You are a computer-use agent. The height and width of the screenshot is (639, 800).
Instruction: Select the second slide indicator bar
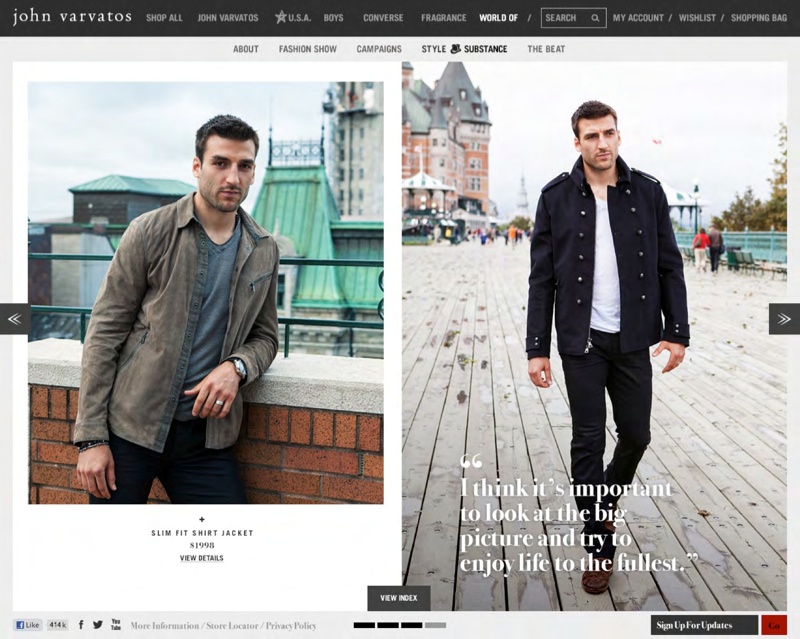click(388, 625)
